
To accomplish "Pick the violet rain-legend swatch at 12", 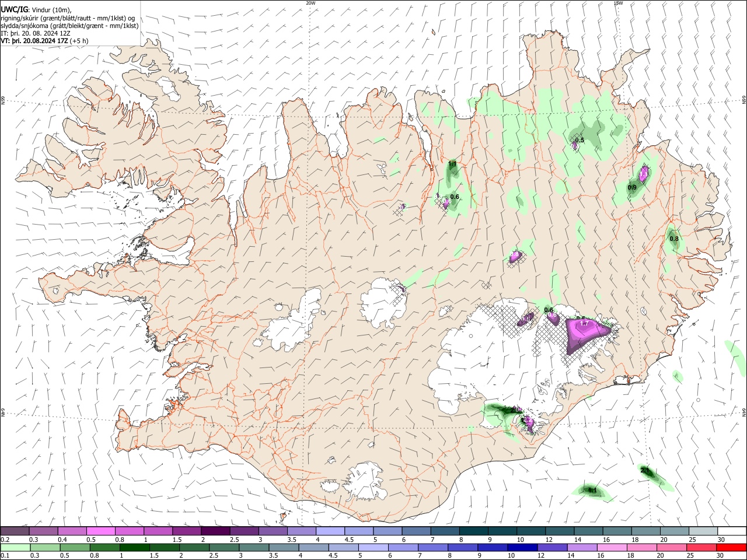I will [x=552, y=547].
